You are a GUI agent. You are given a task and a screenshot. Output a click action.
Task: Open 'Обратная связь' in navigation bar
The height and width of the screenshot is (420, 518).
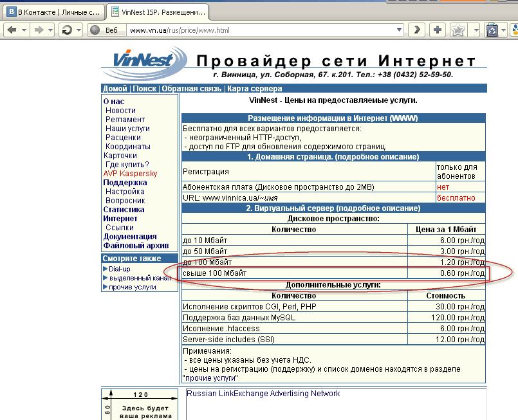(x=191, y=89)
